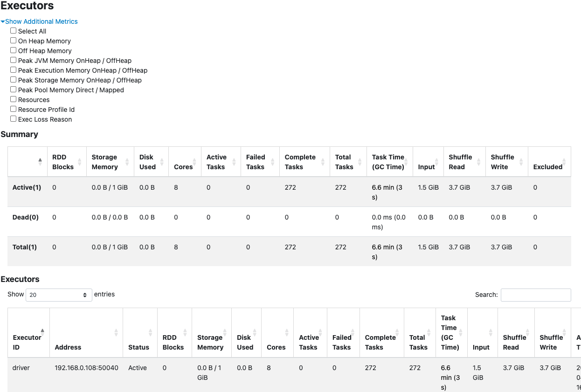Tick the Resource Profile Id checkbox
Image resolution: width=581 pixels, height=392 pixels.
tap(14, 109)
